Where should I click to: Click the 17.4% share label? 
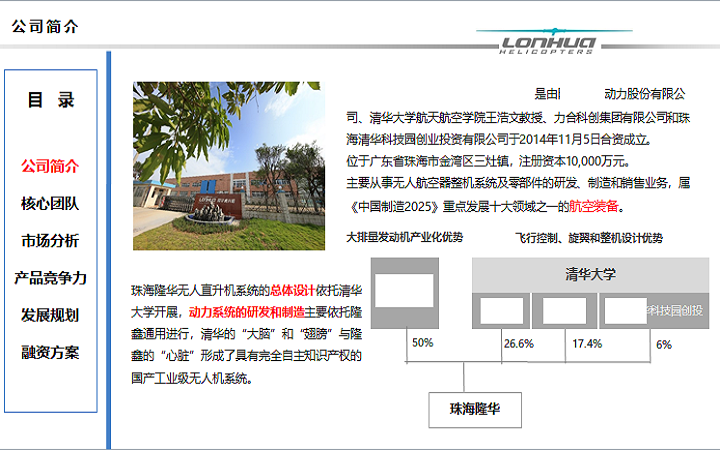(587, 343)
